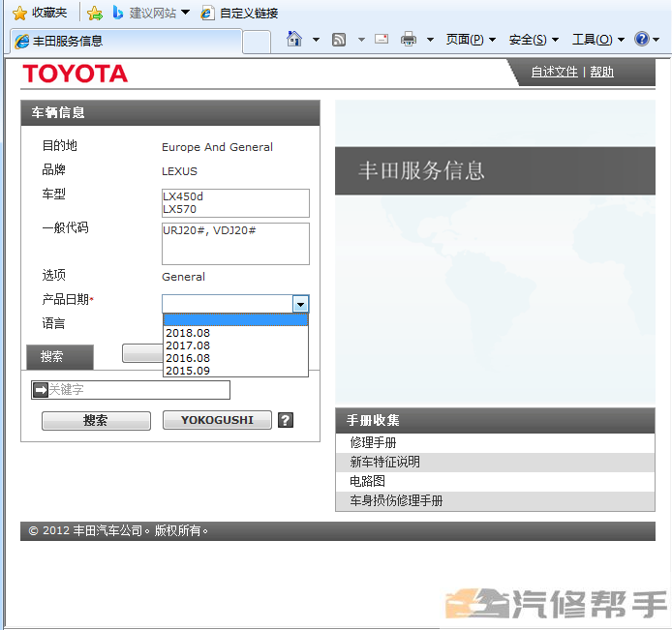
Task: Click the Europe And General destination value
Action: (x=217, y=147)
